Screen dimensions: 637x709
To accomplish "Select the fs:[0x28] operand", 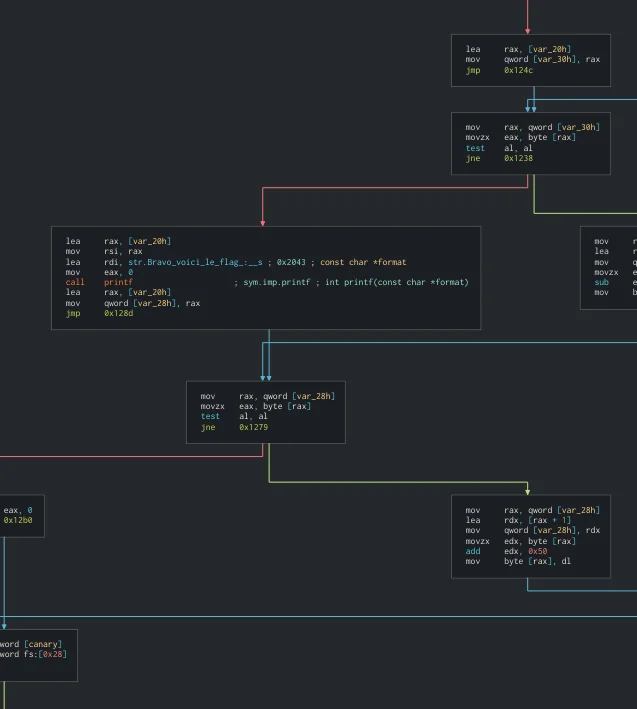I will point(44,654).
